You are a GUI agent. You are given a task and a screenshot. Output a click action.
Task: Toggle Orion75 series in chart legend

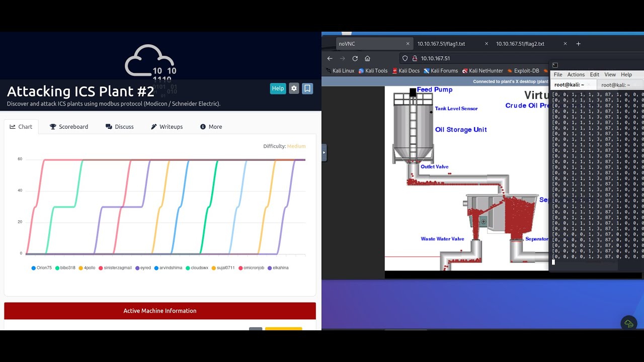tap(41, 268)
